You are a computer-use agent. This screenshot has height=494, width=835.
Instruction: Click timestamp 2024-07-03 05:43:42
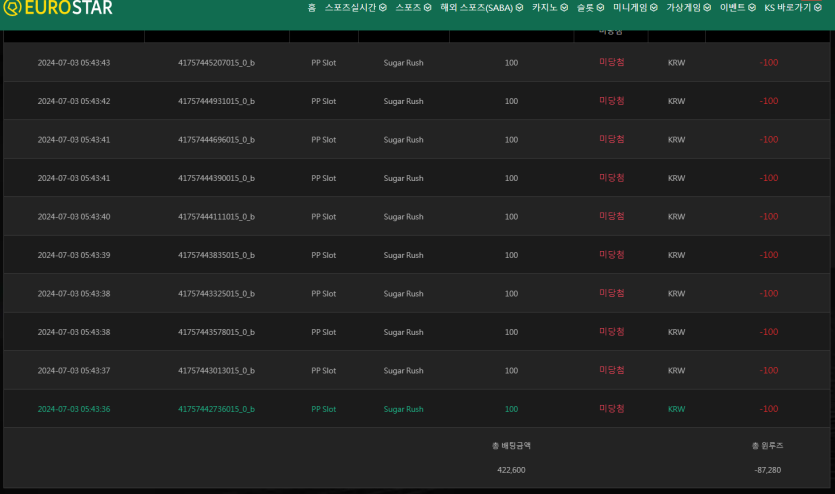[74, 101]
